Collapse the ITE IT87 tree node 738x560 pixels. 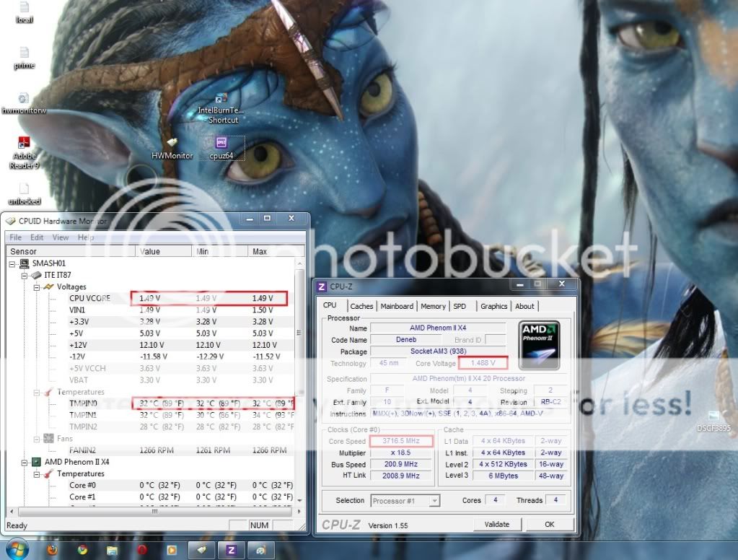click(25, 275)
